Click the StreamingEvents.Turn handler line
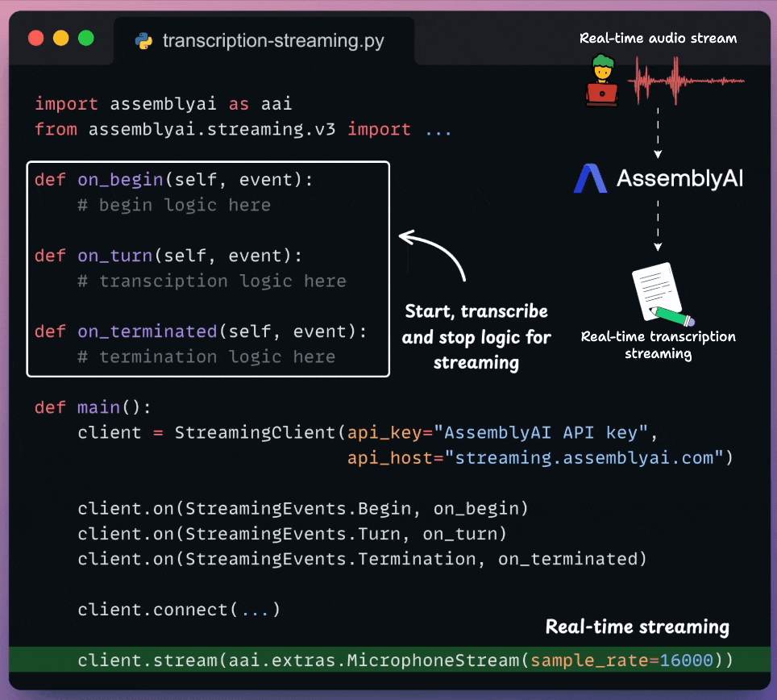 point(293,534)
